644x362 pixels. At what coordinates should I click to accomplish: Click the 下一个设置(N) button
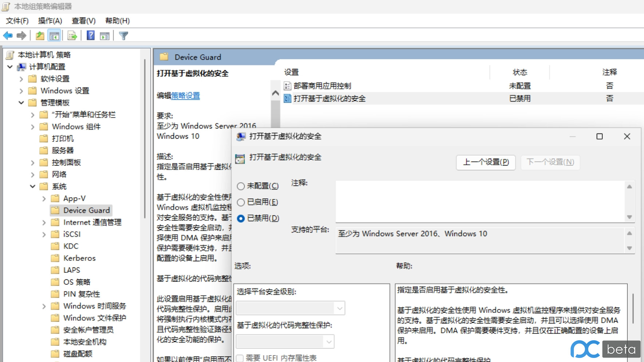[550, 162]
